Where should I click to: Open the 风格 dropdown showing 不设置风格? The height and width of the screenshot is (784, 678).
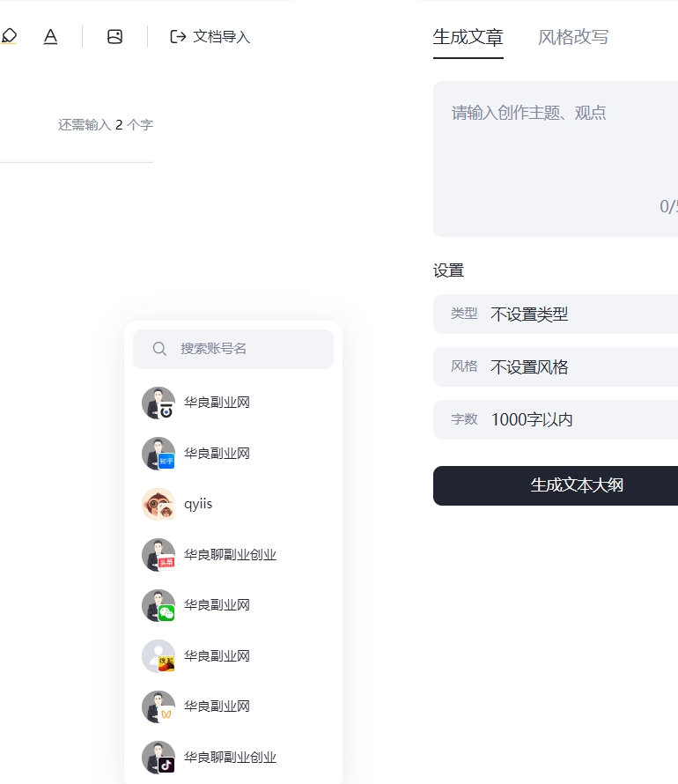pyautogui.click(x=556, y=367)
